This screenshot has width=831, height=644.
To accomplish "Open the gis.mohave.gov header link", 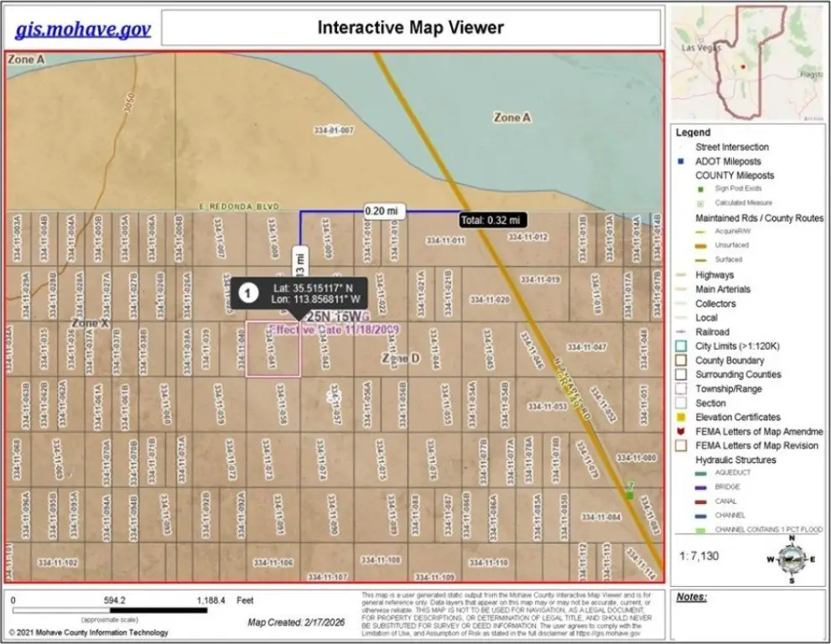I will click(x=83, y=29).
